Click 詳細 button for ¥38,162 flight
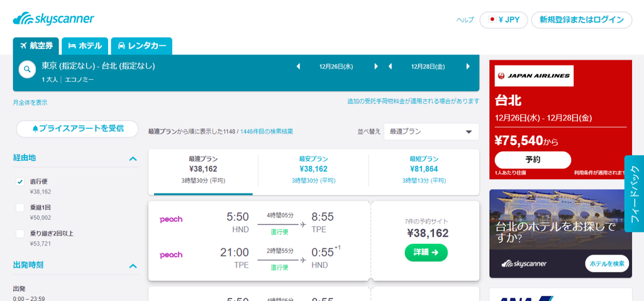This screenshot has height=301, width=644. point(426,253)
